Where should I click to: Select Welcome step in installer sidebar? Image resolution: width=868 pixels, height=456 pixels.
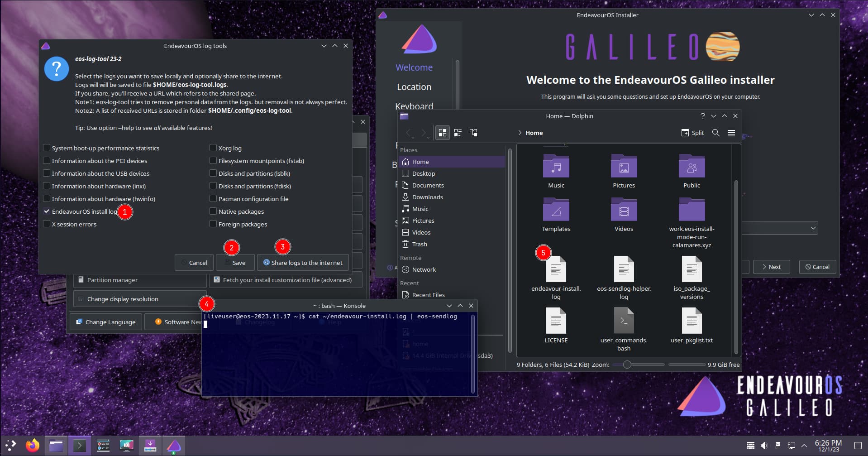pos(414,67)
